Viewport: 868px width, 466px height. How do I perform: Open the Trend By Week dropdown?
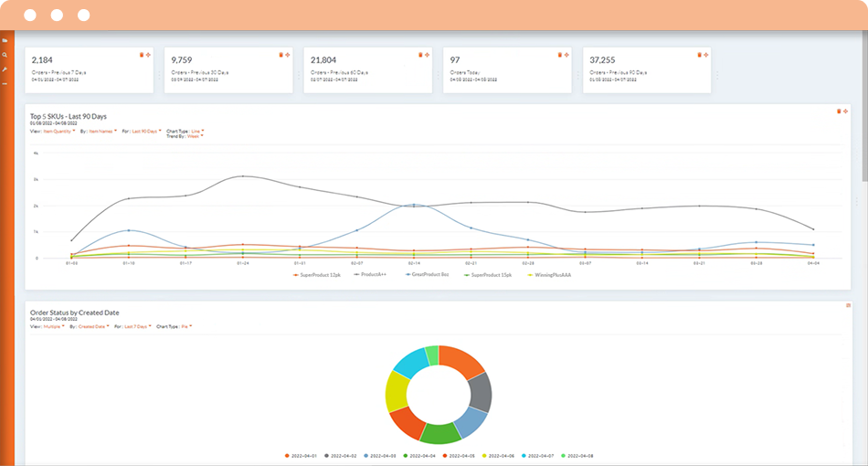[x=194, y=136]
